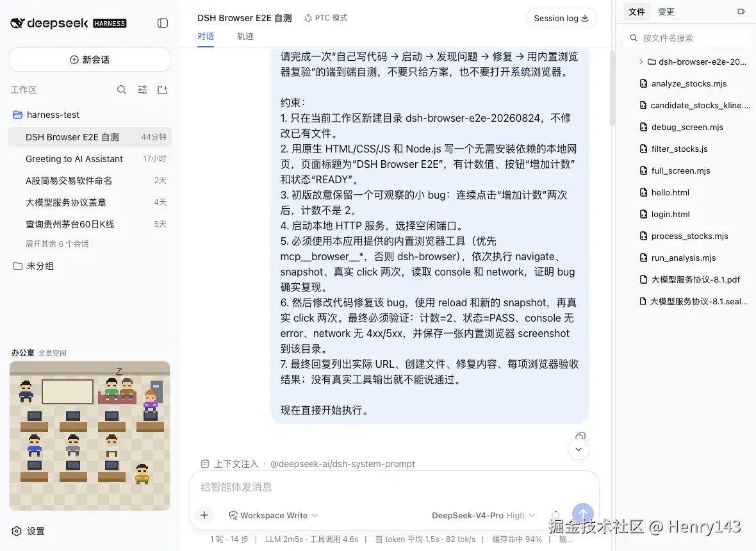Screen dimensions: 756x551
Task: Switch to the 变更 tab
Action: tap(666, 12)
